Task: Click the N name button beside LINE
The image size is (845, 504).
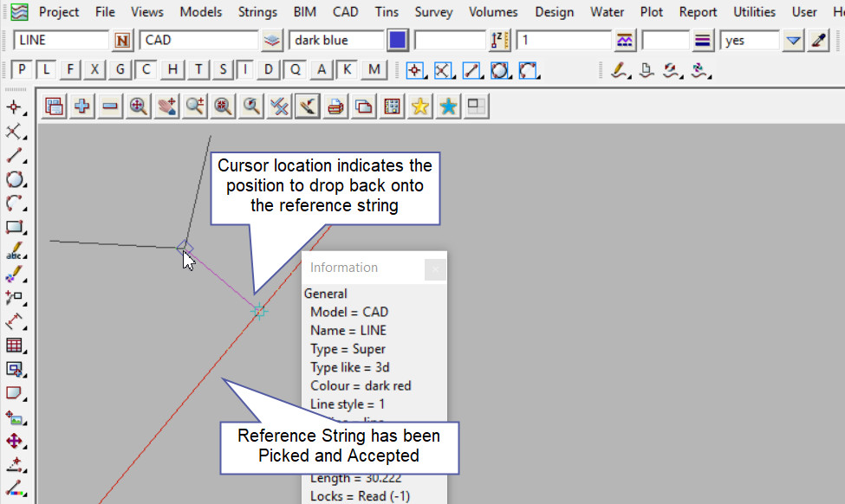Action: pos(123,41)
